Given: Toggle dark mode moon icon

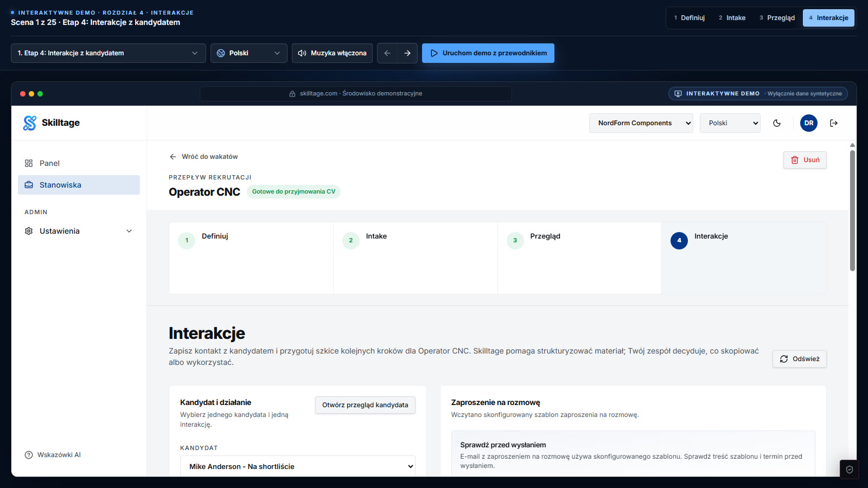Looking at the screenshot, I should pyautogui.click(x=777, y=123).
